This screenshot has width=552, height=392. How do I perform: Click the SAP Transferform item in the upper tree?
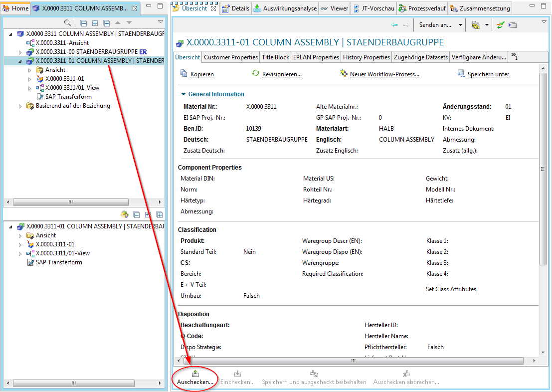(x=68, y=97)
